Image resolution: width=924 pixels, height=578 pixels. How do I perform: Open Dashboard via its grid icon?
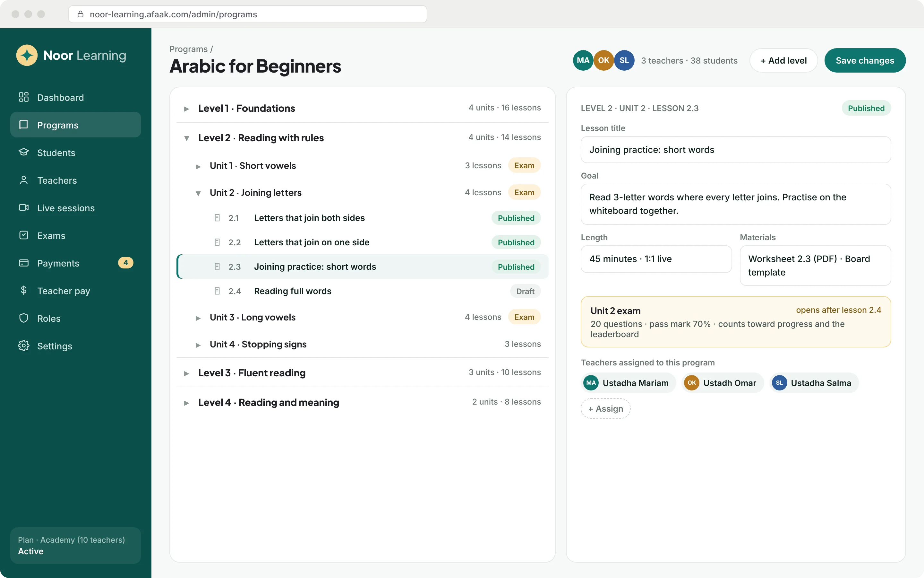coord(24,97)
